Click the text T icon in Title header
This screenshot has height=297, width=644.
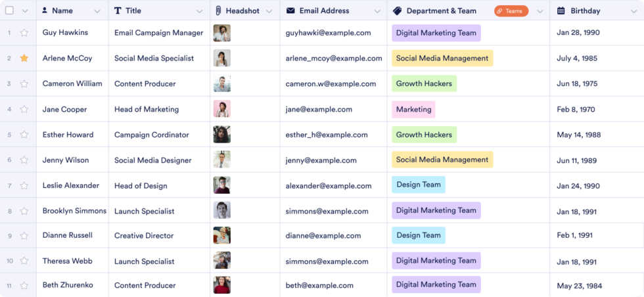pos(118,11)
